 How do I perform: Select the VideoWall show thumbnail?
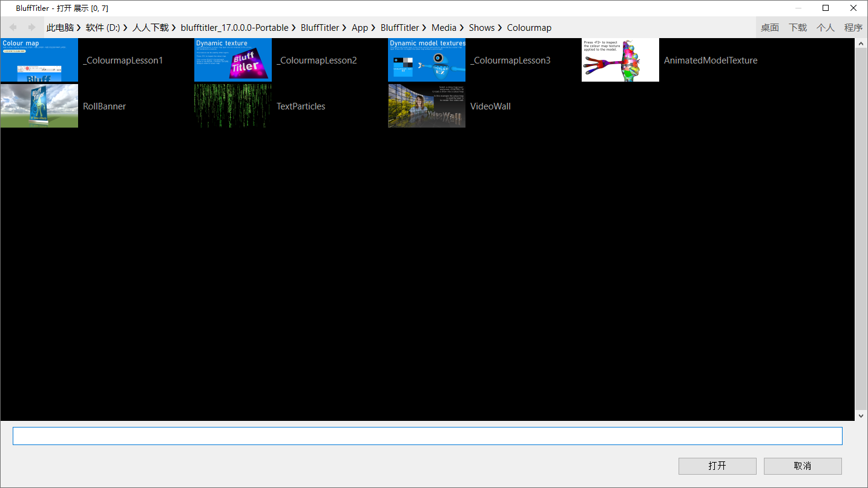tap(427, 106)
